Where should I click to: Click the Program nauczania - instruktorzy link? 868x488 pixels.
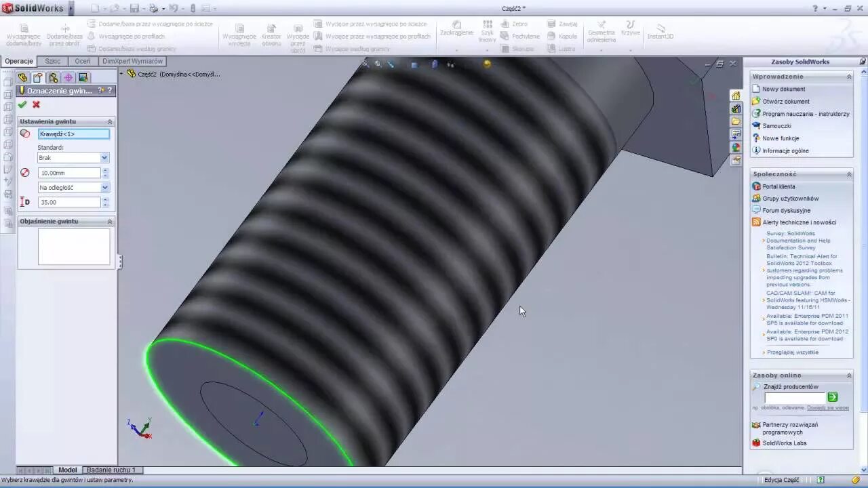806,114
